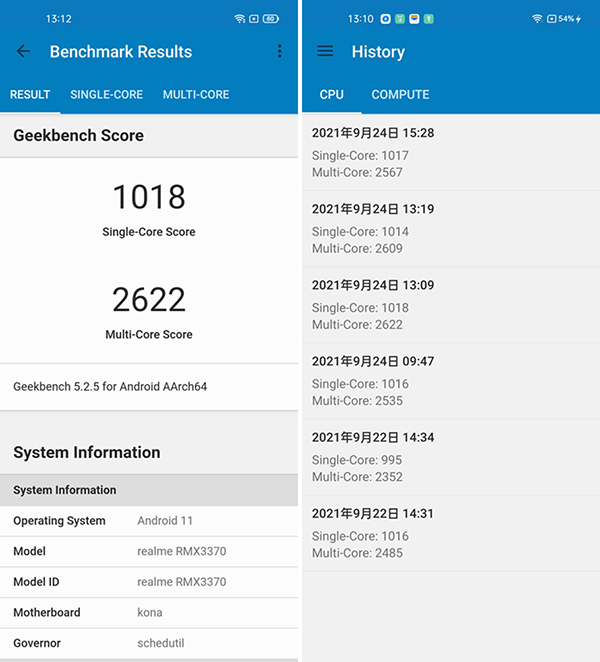This screenshot has width=600, height=662.
Task: Select the September 22 14:31 history entry
Action: (450, 532)
